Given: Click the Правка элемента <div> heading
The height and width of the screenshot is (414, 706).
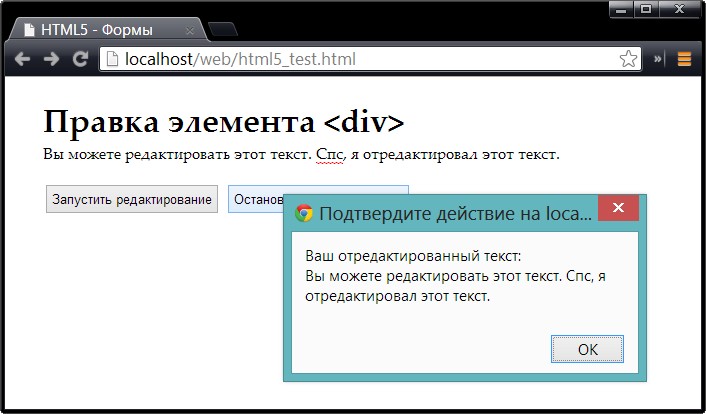Looking at the screenshot, I should point(224,122).
